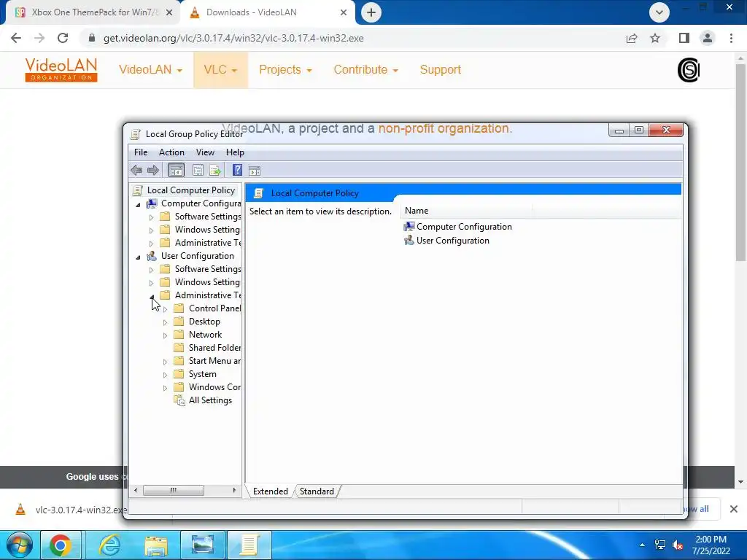Bookmark this page with the star icon
This screenshot has width=747, height=560.
pyautogui.click(x=655, y=38)
